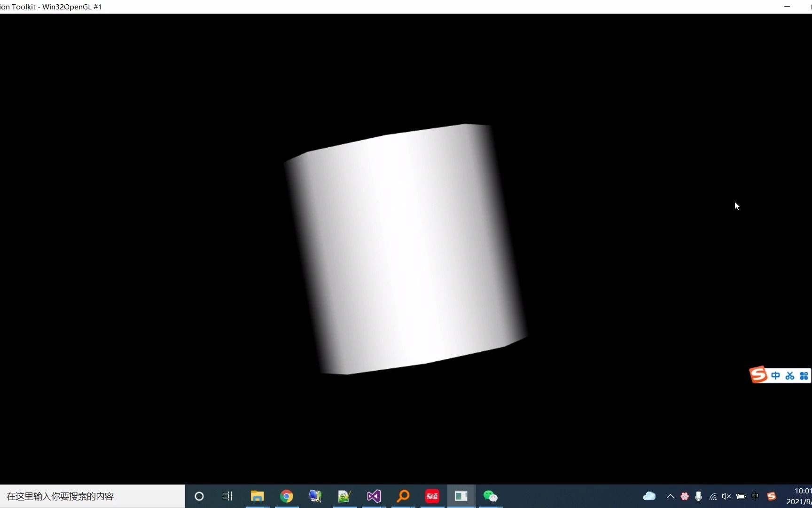812x508 pixels.
Task: Switch input language via the 中 tray indicator
Action: tap(755, 496)
